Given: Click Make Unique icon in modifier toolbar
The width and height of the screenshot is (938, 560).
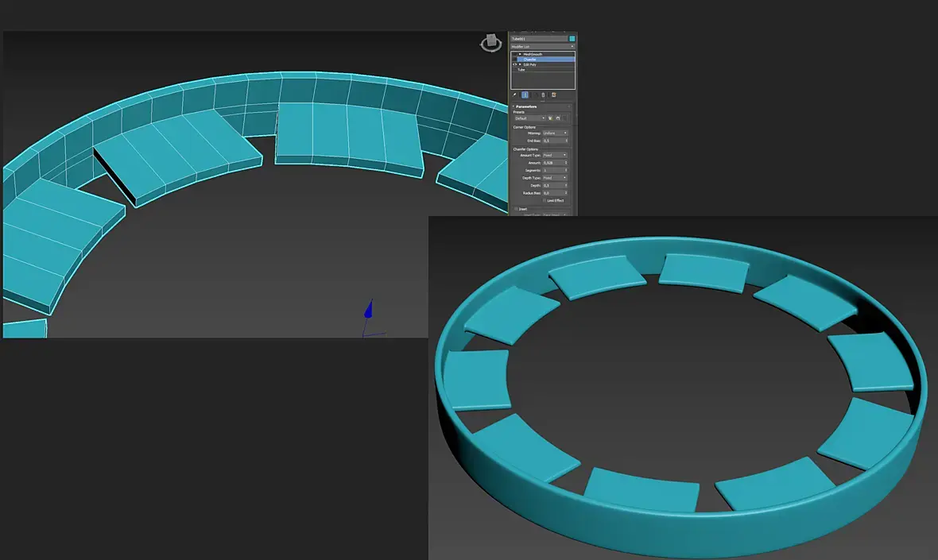Looking at the screenshot, I should coord(535,95).
